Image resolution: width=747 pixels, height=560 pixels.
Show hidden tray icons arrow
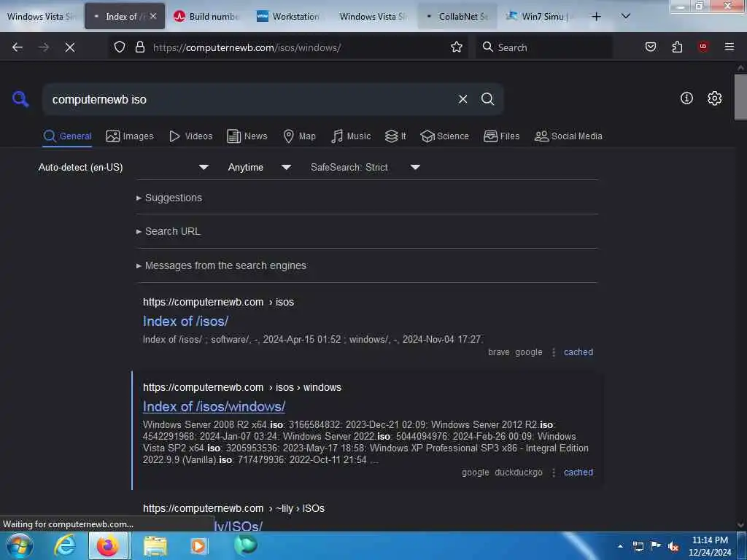620,546
